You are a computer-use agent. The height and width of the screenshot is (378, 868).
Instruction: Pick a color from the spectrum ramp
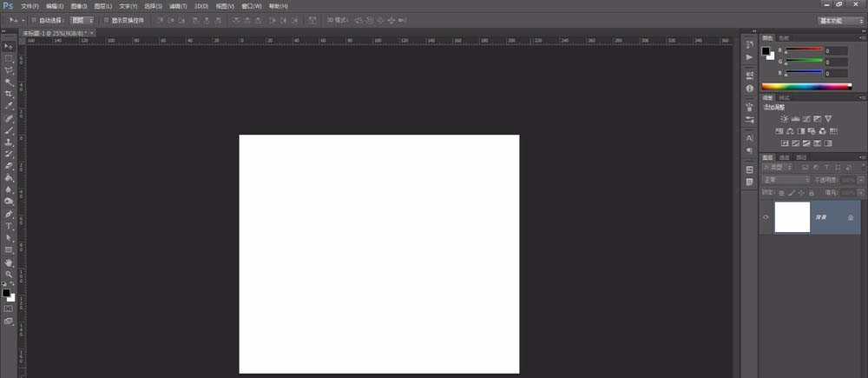tap(807, 87)
